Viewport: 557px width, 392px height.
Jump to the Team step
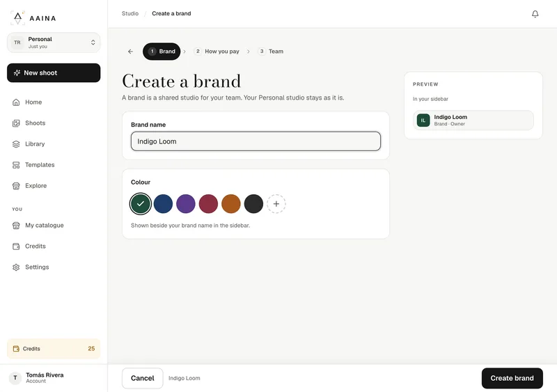pos(271,52)
